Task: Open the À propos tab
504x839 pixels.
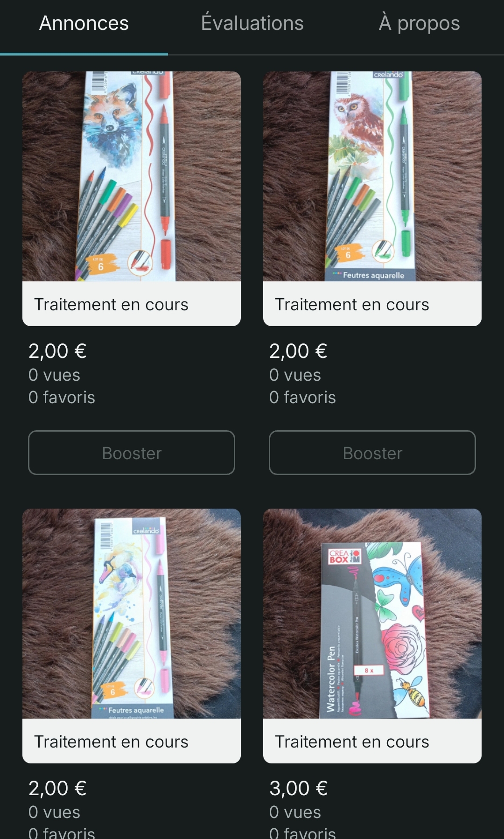Action: click(419, 23)
